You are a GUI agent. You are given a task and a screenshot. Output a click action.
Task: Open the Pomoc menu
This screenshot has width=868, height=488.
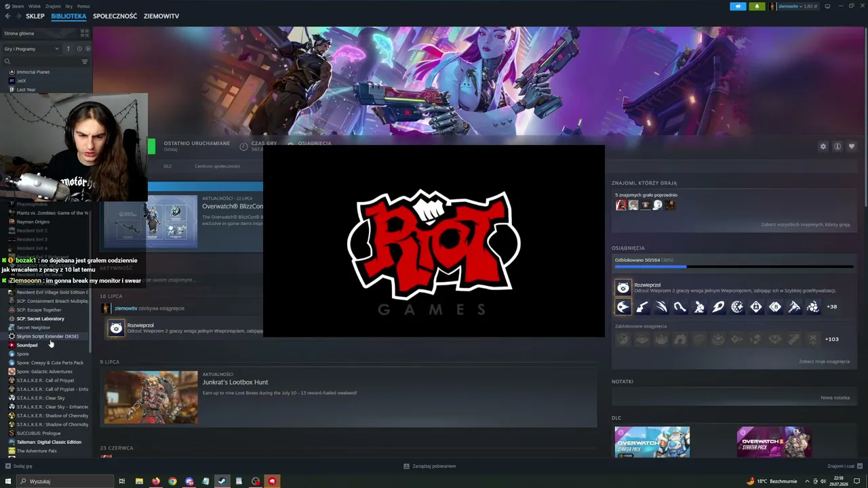click(83, 6)
